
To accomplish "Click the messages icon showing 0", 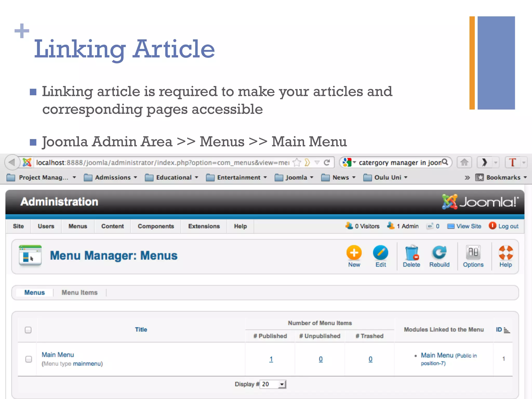I will tap(430, 226).
